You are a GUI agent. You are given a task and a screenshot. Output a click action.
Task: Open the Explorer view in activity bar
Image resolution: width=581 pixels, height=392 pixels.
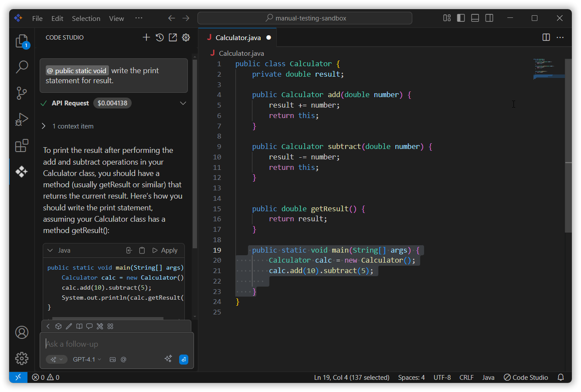pyautogui.click(x=22, y=41)
